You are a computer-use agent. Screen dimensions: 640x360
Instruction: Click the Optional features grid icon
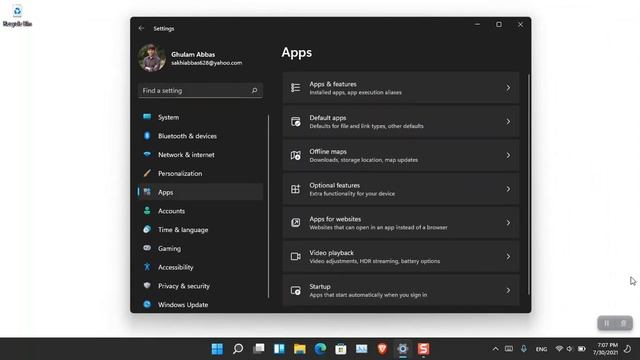pyautogui.click(x=296, y=189)
